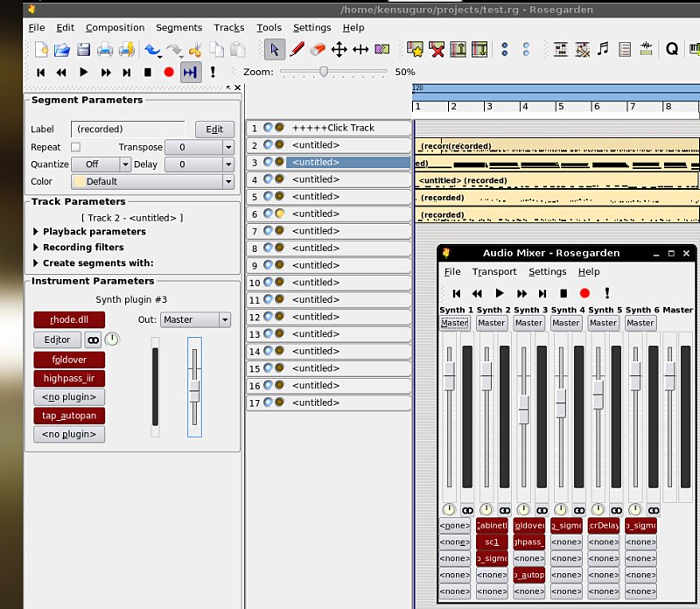
Task: Open the plugin Editor button
Action: (57, 339)
